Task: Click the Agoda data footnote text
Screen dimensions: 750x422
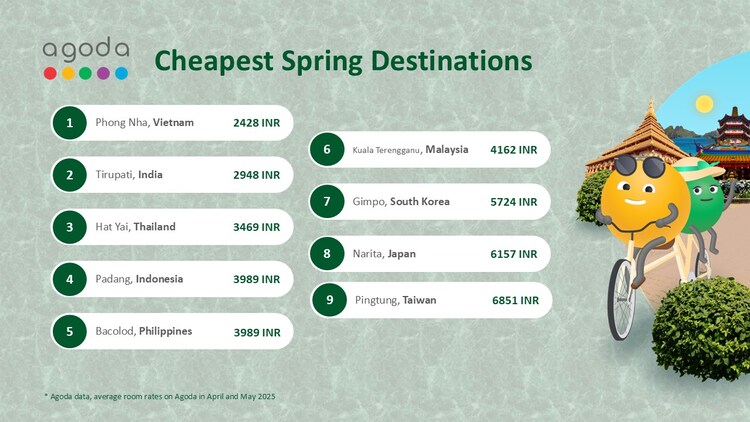Action: click(160, 397)
